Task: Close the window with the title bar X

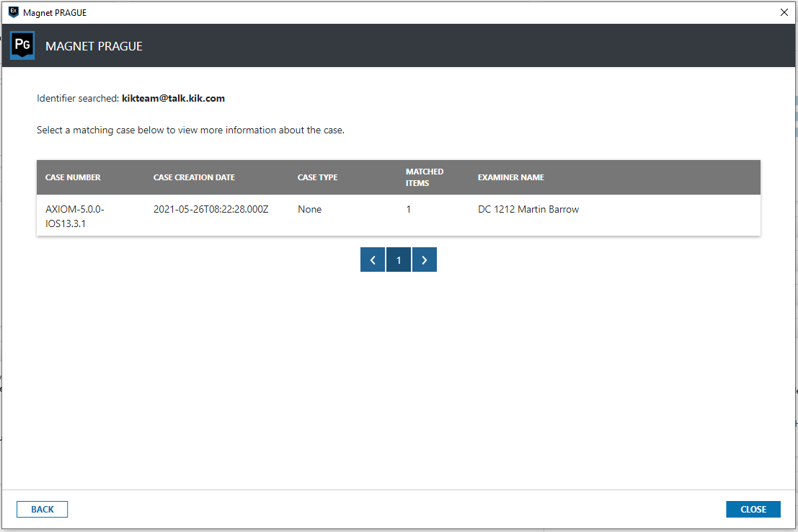Action: tap(784, 12)
